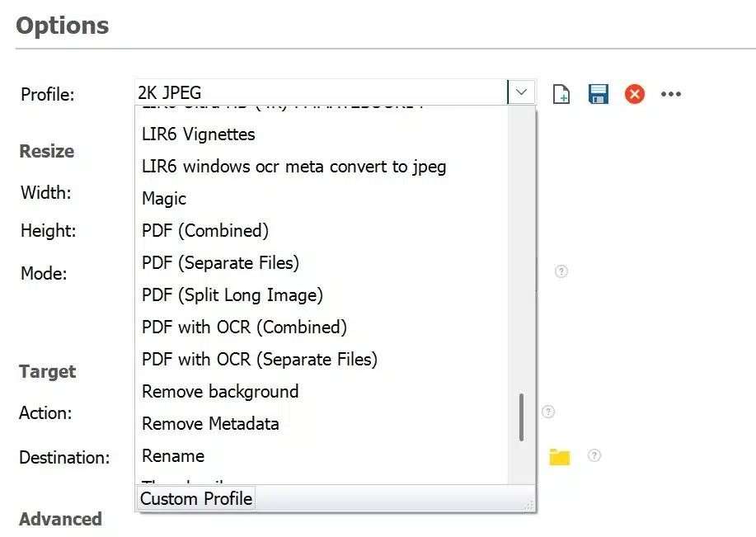Open help for Destination setting
This screenshot has width=756, height=537.
coord(594,455)
